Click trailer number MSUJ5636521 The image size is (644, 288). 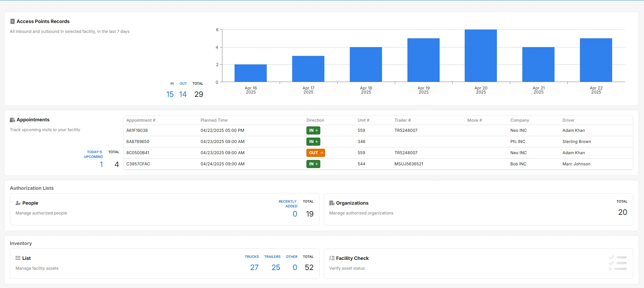coord(409,164)
